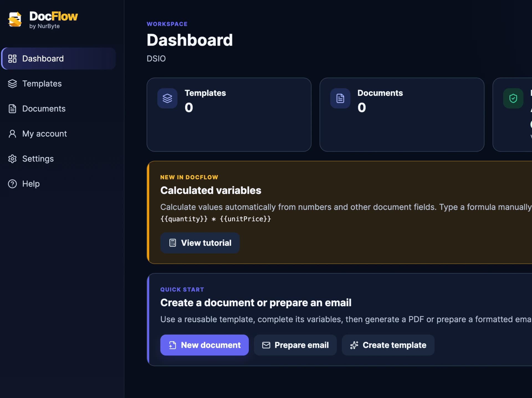Click the Templates card layers icon

167,98
